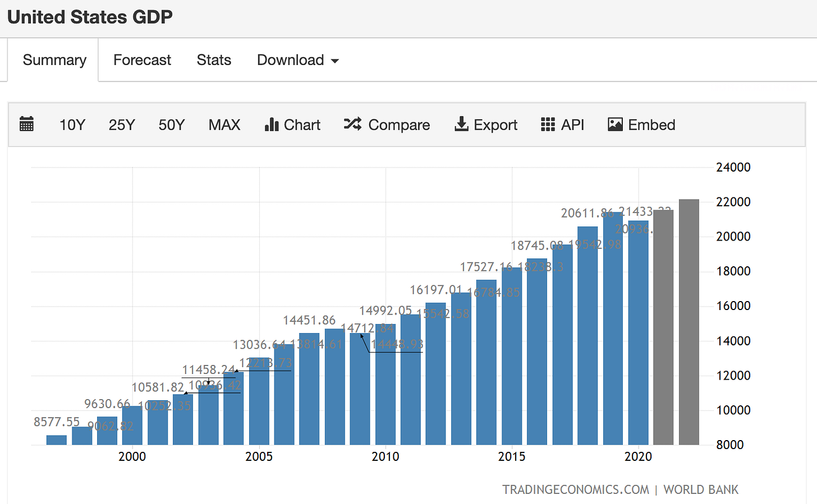The height and width of the screenshot is (504, 817).
Task: Choose the 25Y time range
Action: click(x=122, y=124)
